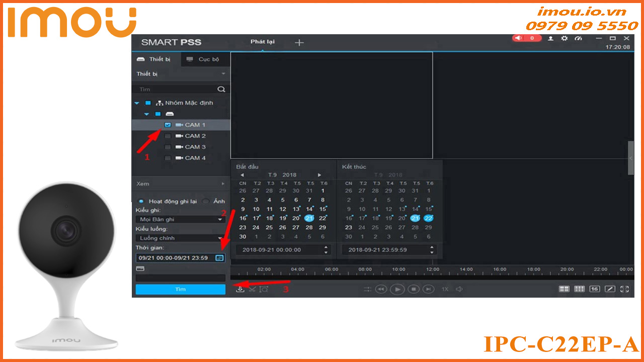
Task: Click the download recording icon
Action: tap(240, 289)
